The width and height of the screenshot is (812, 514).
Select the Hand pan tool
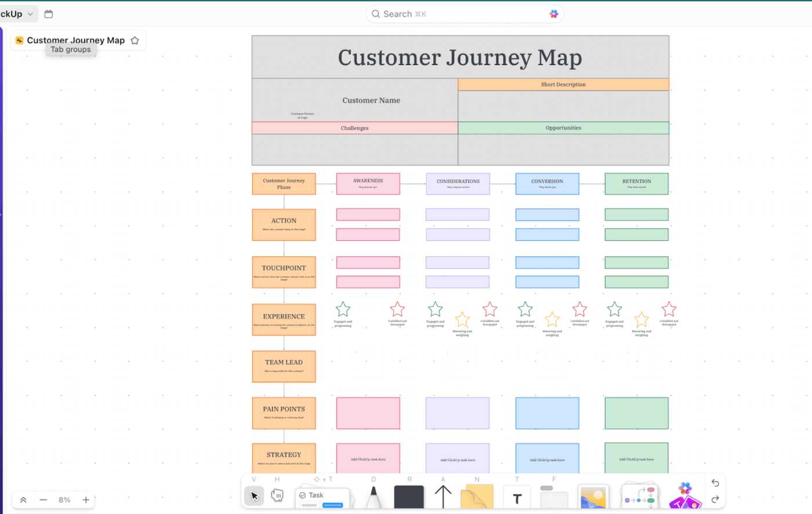pyautogui.click(x=277, y=495)
